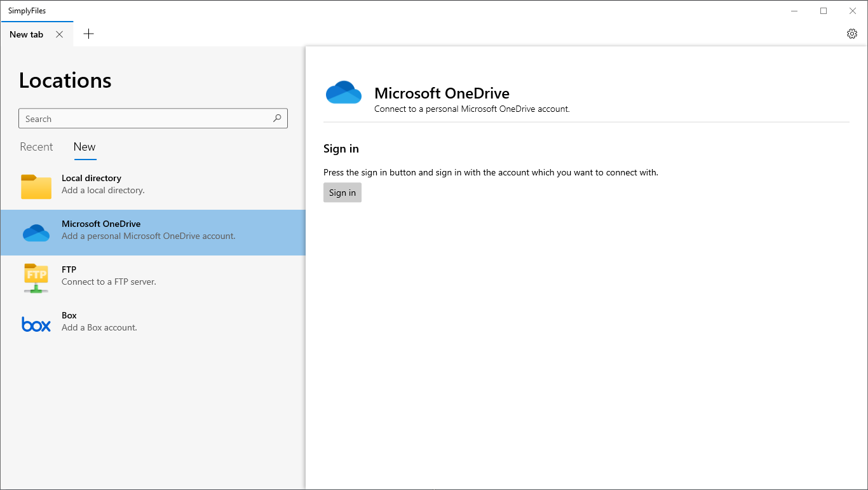Click the 'Sign in' section heading
868x490 pixels.
click(341, 149)
